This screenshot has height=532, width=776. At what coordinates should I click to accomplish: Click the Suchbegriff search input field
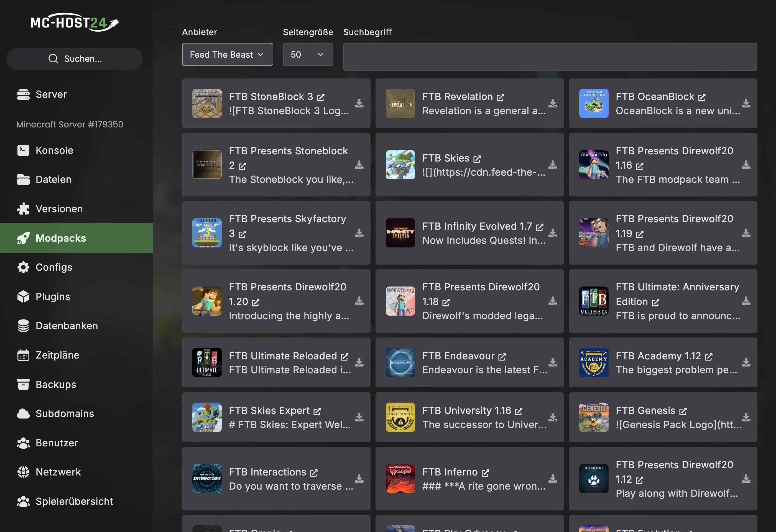550,57
